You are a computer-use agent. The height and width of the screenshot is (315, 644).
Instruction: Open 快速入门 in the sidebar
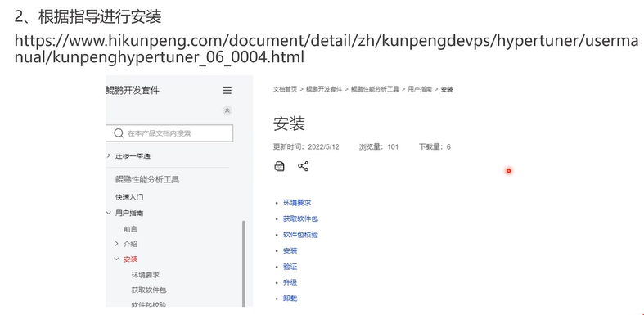pyautogui.click(x=129, y=197)
